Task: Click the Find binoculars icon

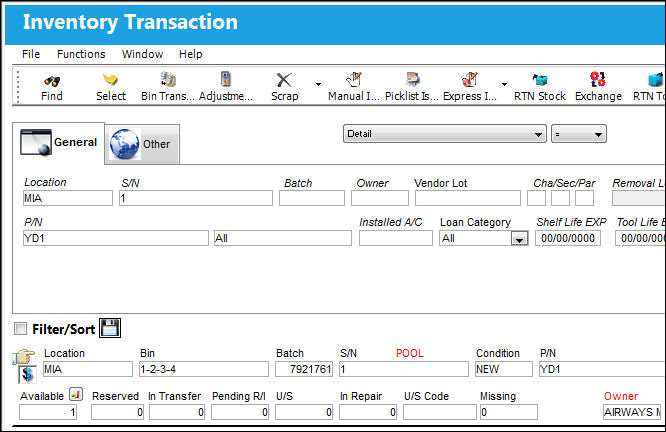Action: 52,80
